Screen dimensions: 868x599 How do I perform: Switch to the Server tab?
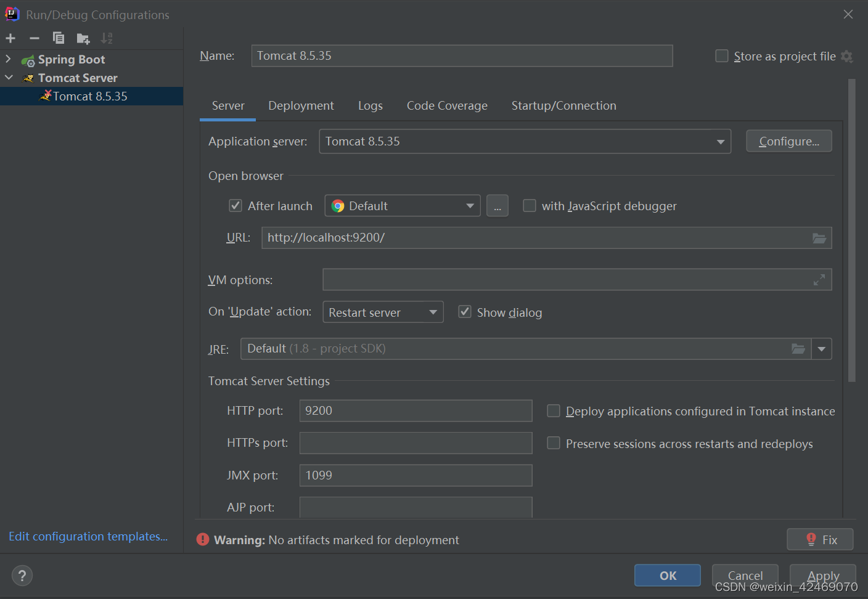(x=228, y=105)
